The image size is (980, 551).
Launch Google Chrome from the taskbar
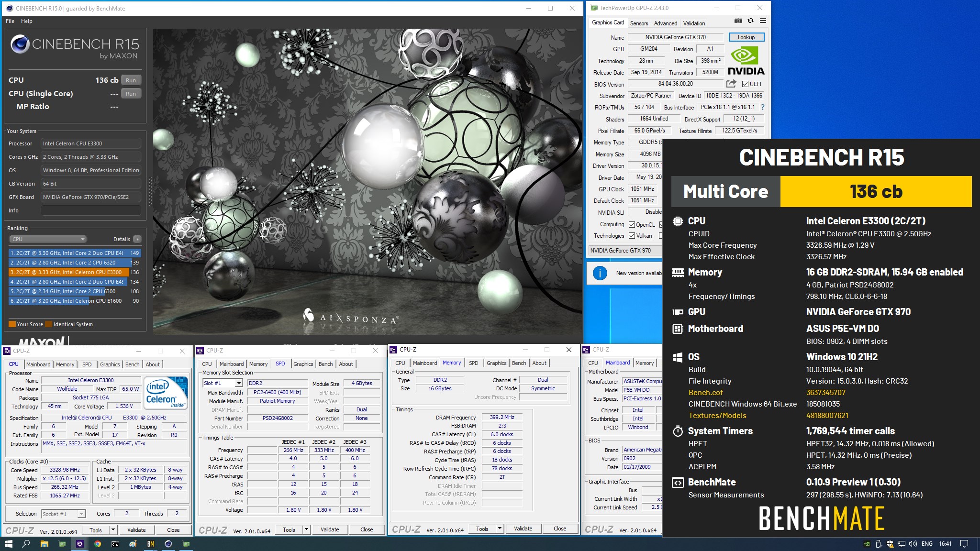98,544
